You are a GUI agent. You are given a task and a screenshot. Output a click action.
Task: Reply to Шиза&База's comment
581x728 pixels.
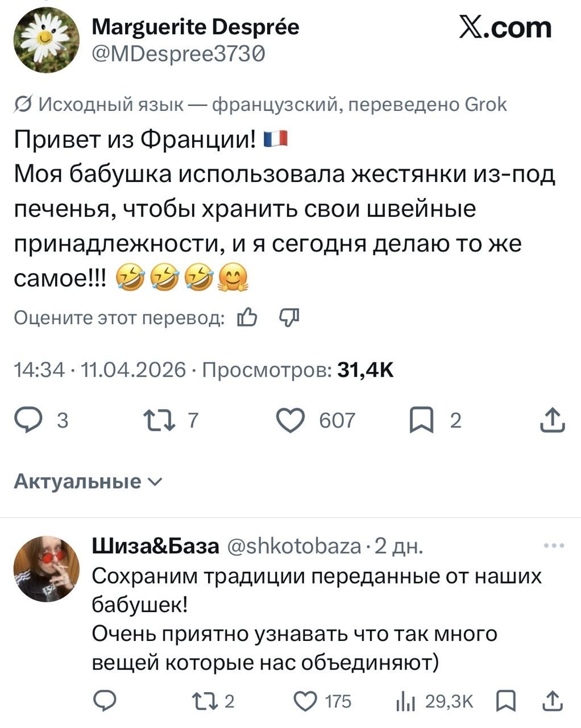[105, 701]
